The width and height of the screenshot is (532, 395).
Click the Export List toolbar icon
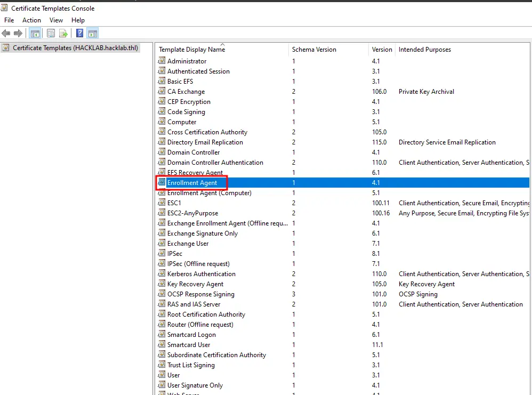click(x=63, y=34)
